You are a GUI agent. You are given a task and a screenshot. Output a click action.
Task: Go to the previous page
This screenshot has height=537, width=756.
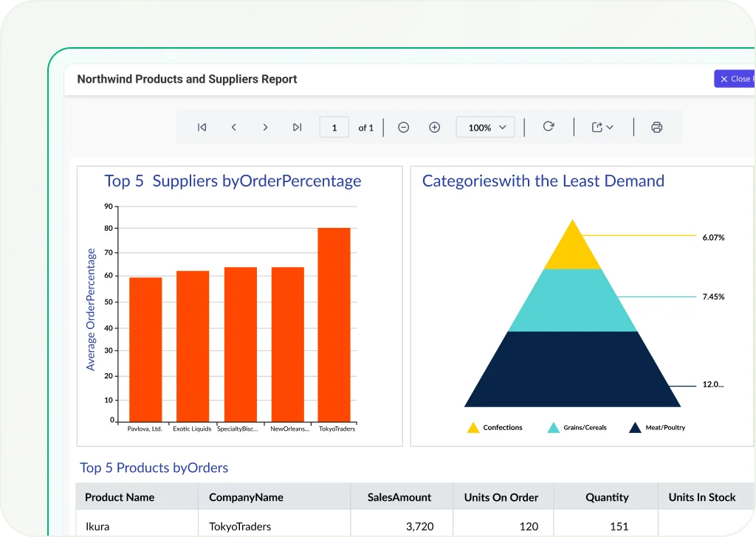pos(233,127)
